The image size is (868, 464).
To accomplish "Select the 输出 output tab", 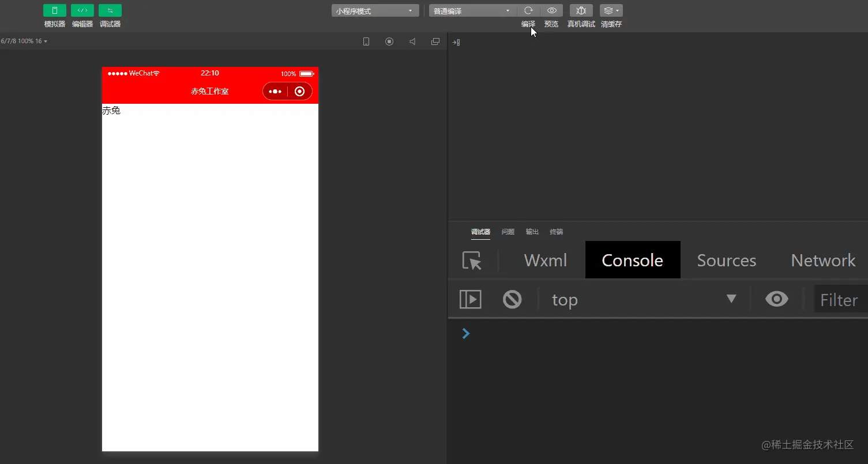I will [532, 232].
